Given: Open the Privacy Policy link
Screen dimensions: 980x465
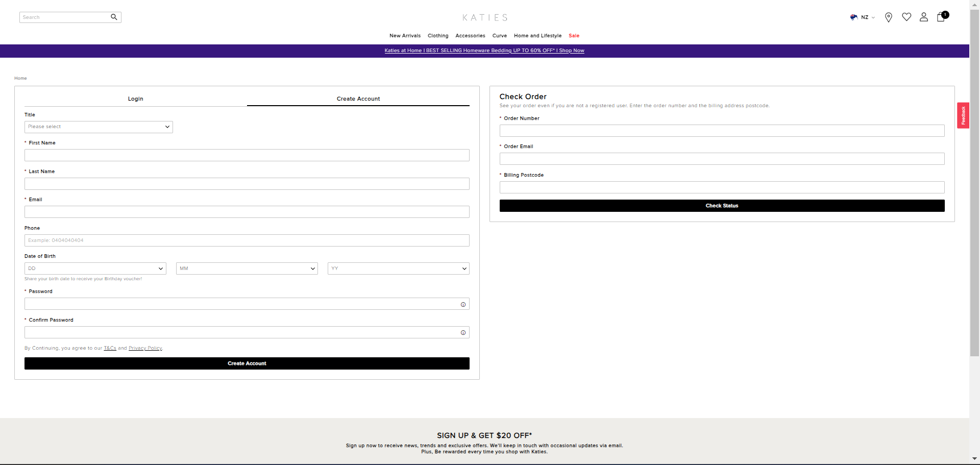Looking at the screenshot, I should (x=145, y=348).
